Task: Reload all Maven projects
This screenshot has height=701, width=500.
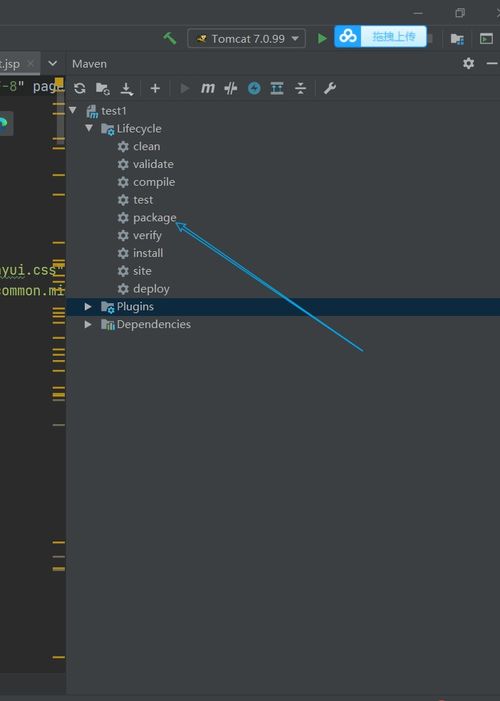Action: 80,88
